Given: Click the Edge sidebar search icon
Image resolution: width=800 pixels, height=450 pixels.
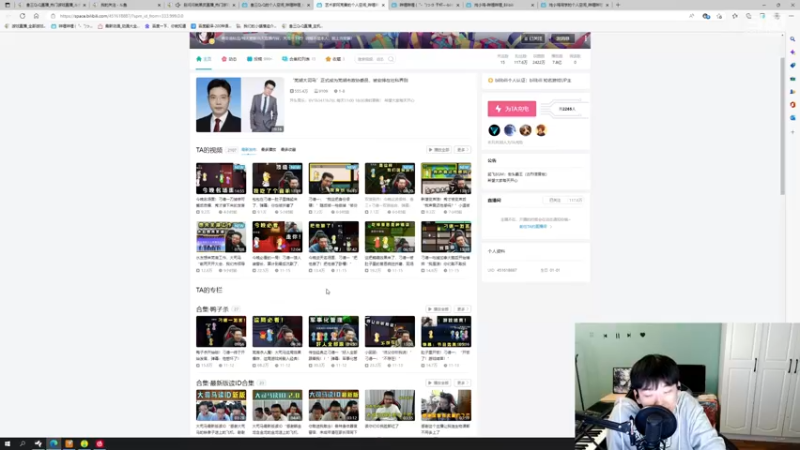Looking at the screenshot, I should tap(792, 39).
